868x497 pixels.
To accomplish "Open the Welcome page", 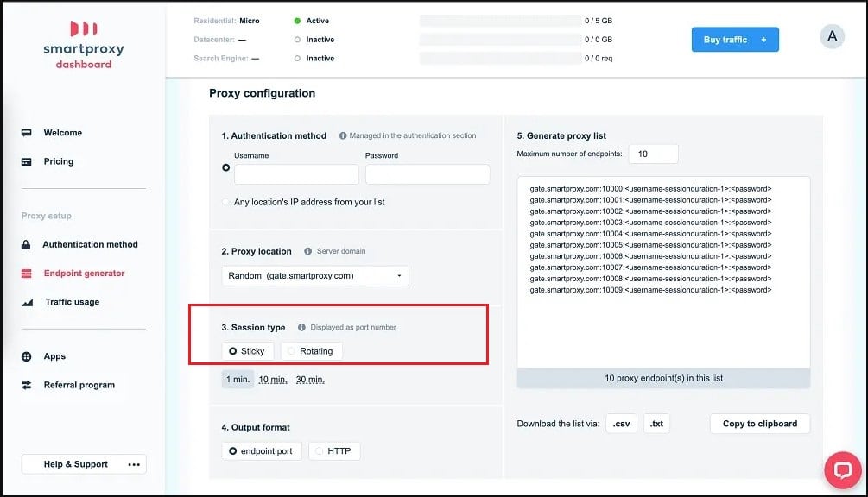I will pos(62,133).
